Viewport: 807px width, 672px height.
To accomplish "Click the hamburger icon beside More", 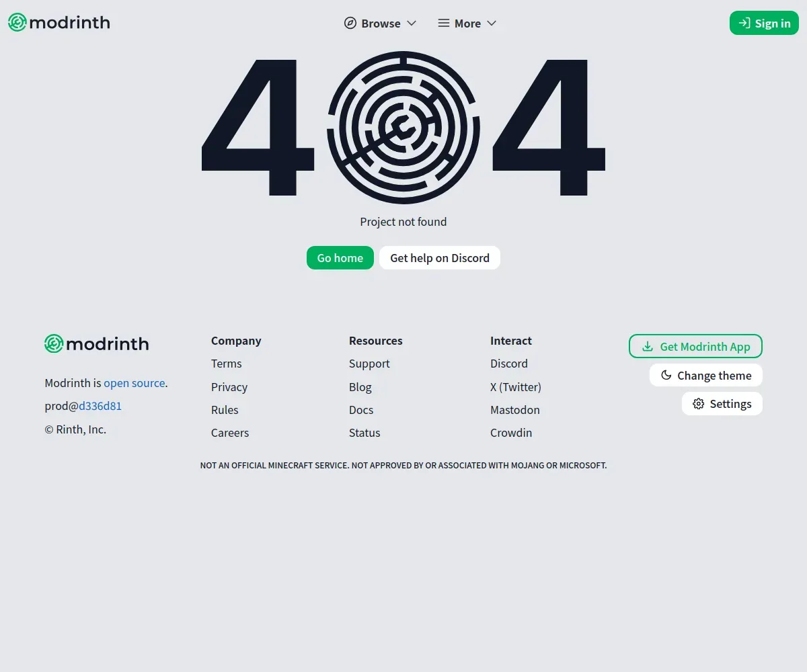I will point(443,23).
